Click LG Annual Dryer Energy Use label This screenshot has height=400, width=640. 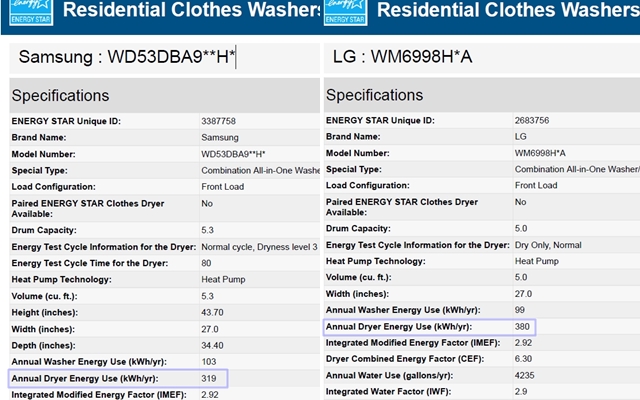click(x=399, y=327)
